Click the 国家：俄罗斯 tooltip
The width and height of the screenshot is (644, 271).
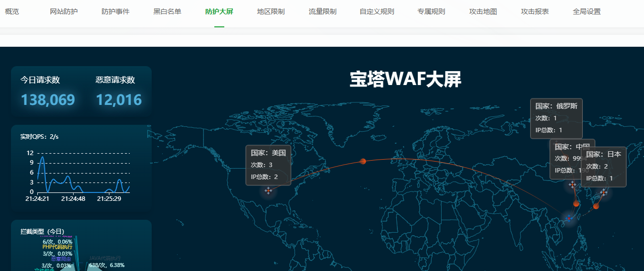tap(555, 118)
